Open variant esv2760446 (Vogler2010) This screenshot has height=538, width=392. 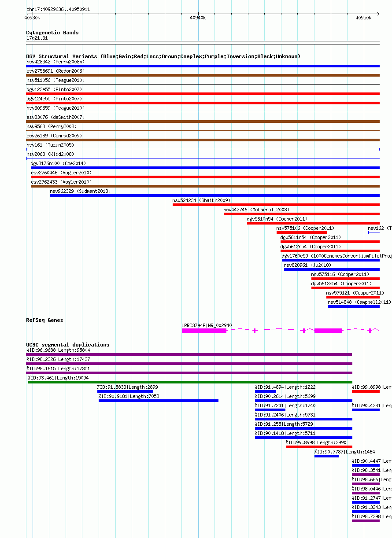click(x=205, y=177)
